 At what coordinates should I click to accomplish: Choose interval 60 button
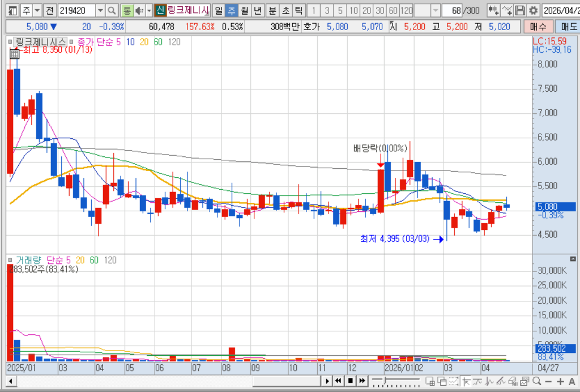[393, 10]
